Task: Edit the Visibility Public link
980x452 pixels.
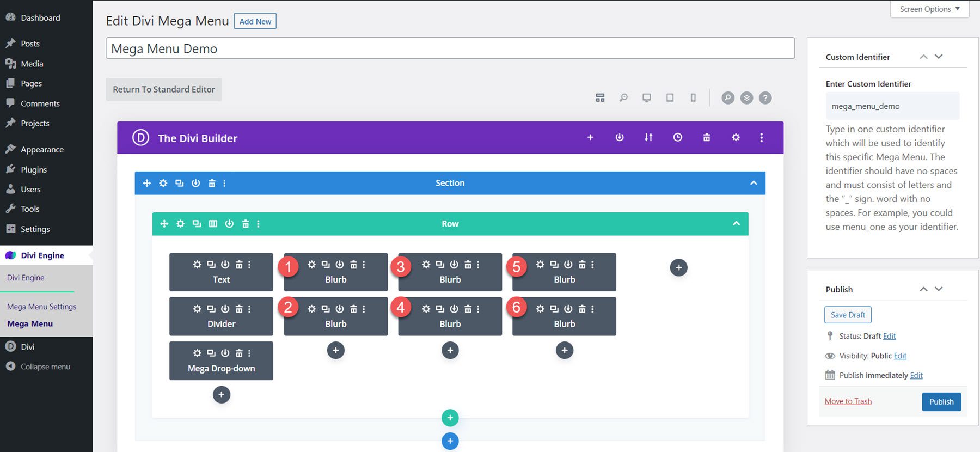Action: click(900, 356)
